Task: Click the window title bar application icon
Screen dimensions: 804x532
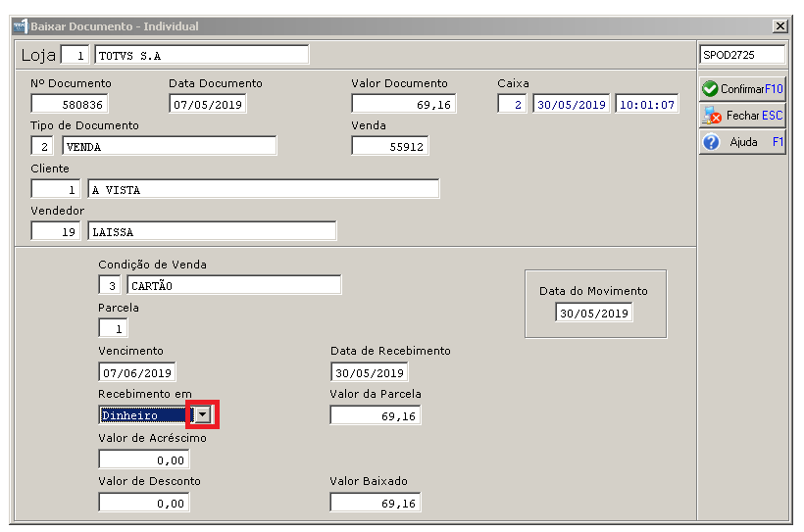Action: pos(21,26)
